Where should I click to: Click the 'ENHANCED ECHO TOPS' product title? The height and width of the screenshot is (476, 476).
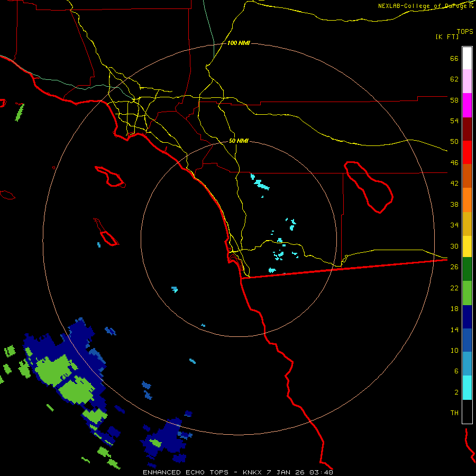pyautogui.click(x=186, y=472)
